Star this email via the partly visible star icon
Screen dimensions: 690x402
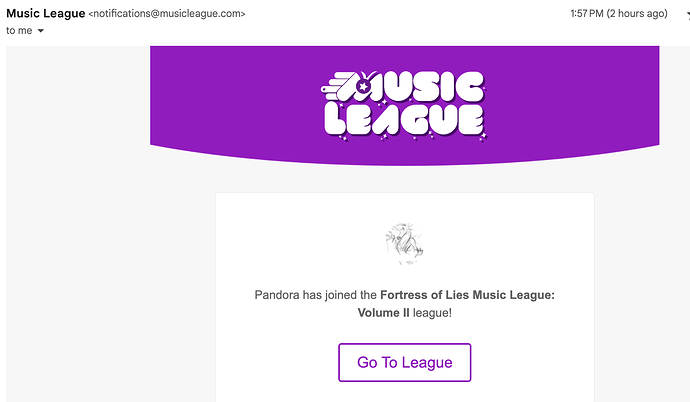(687, 15)
